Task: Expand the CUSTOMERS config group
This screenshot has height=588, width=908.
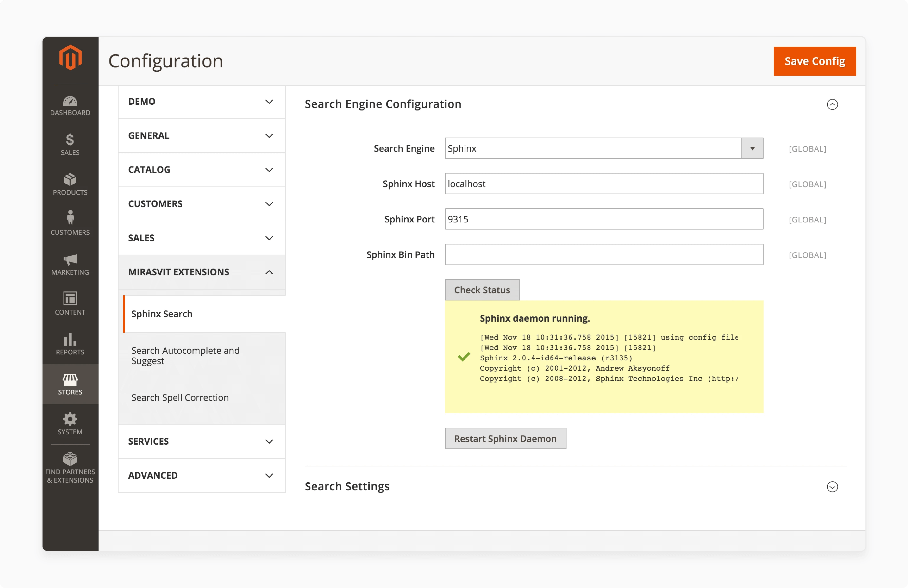Action: 202,204
